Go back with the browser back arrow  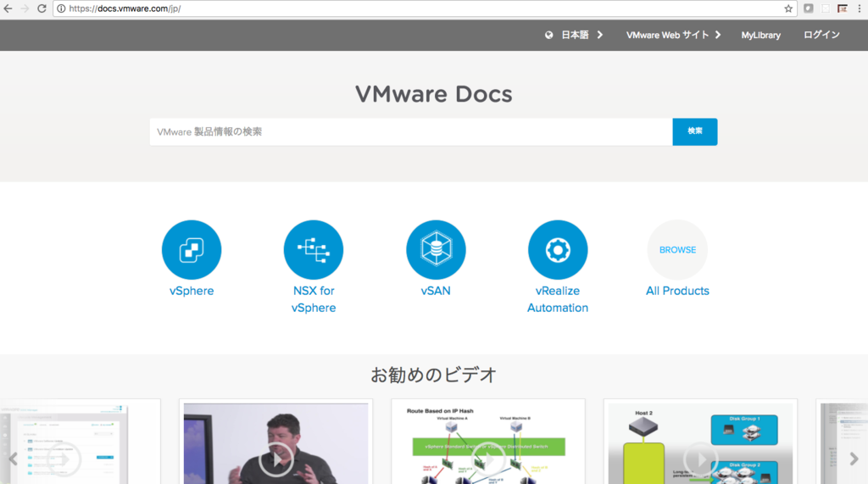point(8,8)
